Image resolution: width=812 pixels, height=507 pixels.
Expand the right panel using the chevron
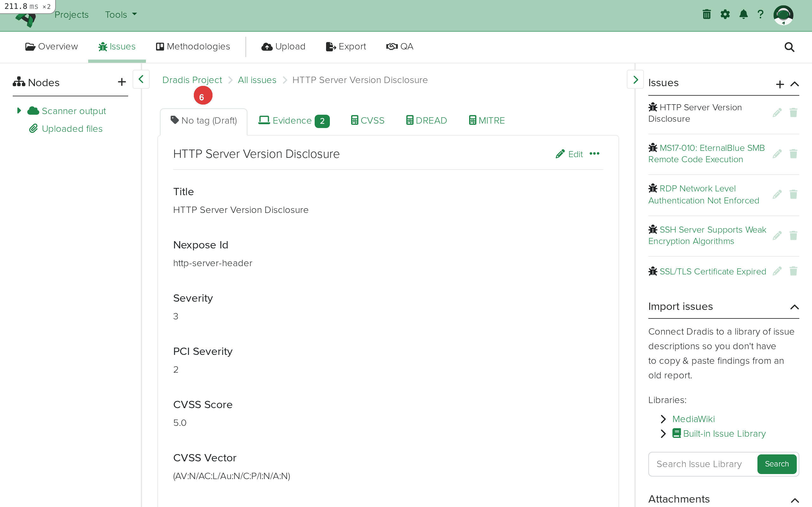pyautogui.click(x=635, y=80)
